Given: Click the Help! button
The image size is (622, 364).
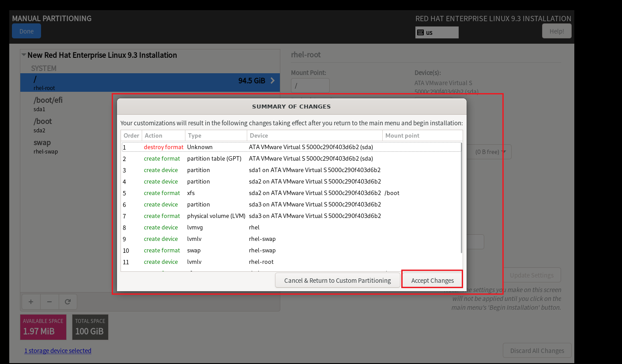Looking at the screenshot, I should click(557, 31).
